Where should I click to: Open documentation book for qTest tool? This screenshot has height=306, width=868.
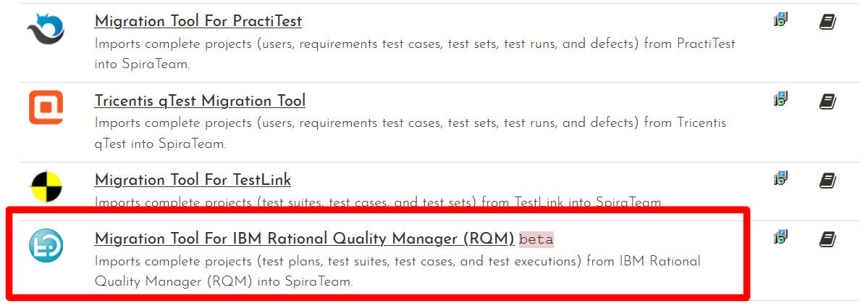pyautogui.click(x=827, y=102)
